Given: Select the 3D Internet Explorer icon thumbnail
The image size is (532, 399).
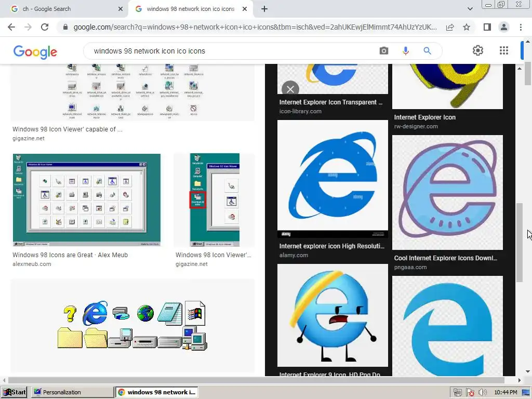Looking at the screenshot, I should tap(447, 86).
